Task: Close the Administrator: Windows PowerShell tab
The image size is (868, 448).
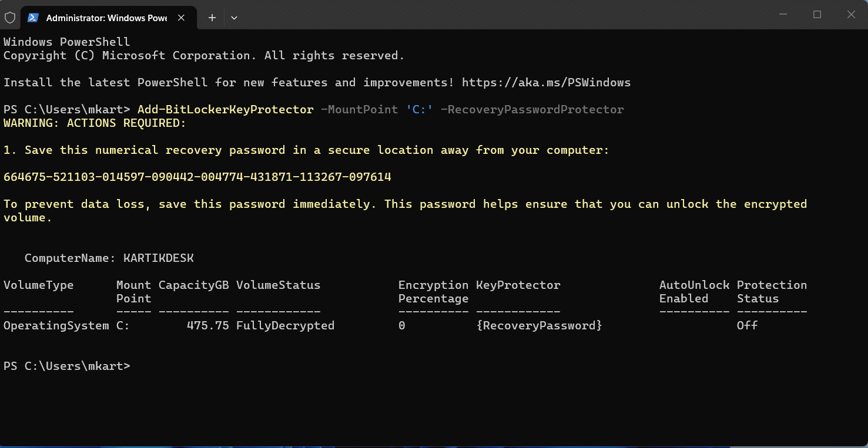Action: click(182, 18)
